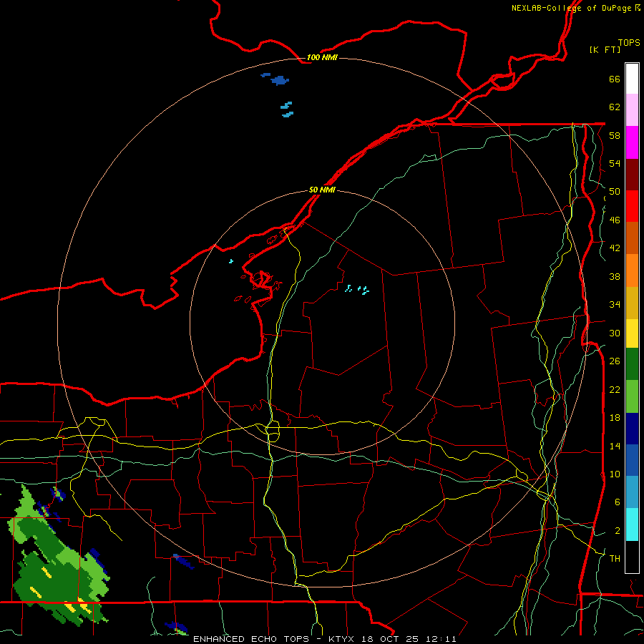This screenshot has height=644, width=644.
Task: Select the dark red legend swatch
Action: (632, 174)
